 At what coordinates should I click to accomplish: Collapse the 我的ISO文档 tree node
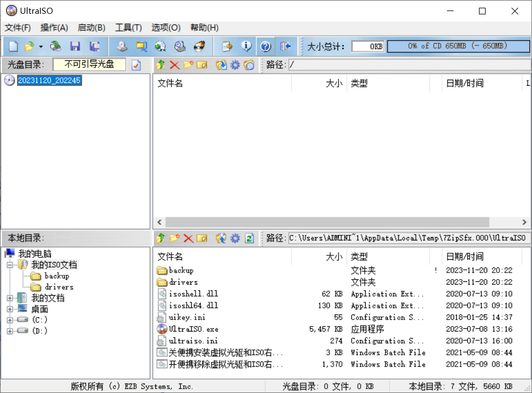[x=9, y=265]
